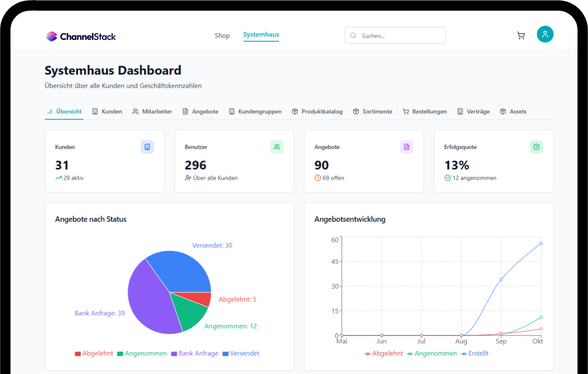Click the teal user profile avatar

point(545,34)
